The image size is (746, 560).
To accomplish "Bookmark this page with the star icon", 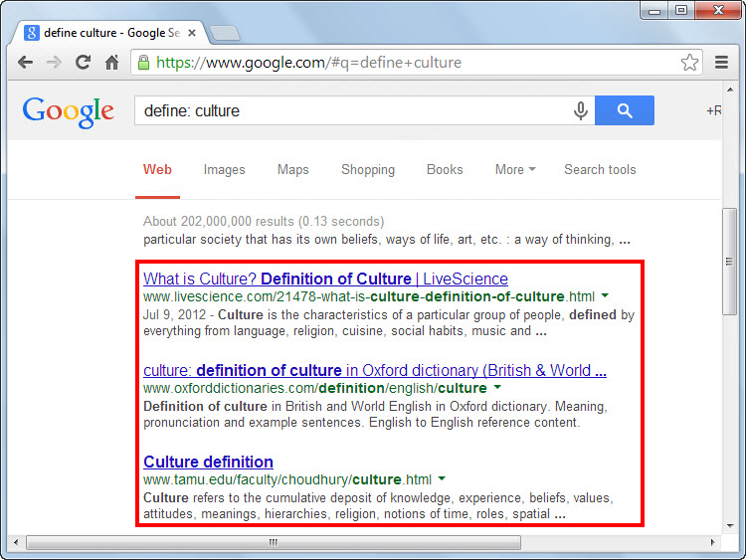I will tap(689, 63).
